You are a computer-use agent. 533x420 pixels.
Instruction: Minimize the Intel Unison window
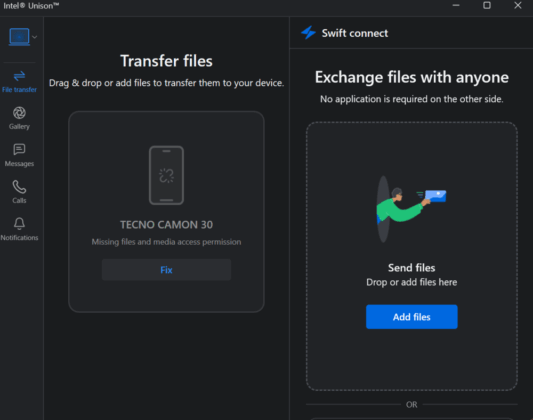point(456,5)
